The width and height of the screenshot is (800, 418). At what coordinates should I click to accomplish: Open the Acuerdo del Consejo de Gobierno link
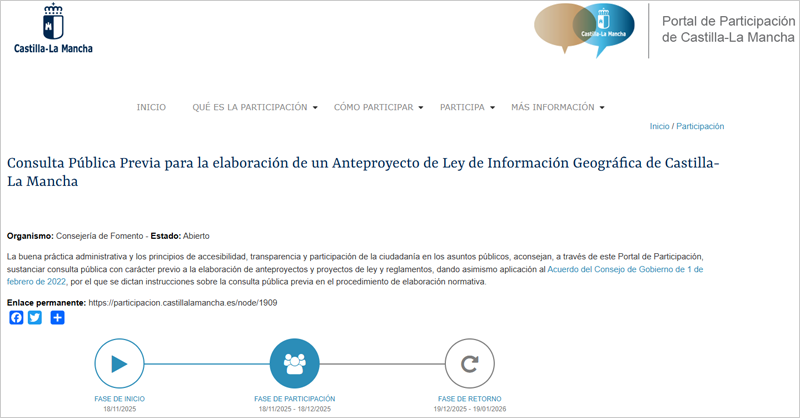625,269
